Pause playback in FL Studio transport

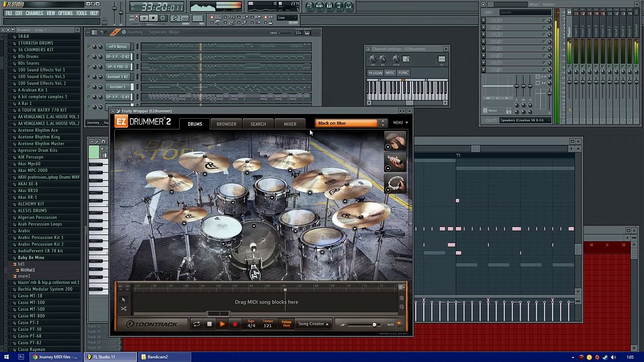[144, 18]
